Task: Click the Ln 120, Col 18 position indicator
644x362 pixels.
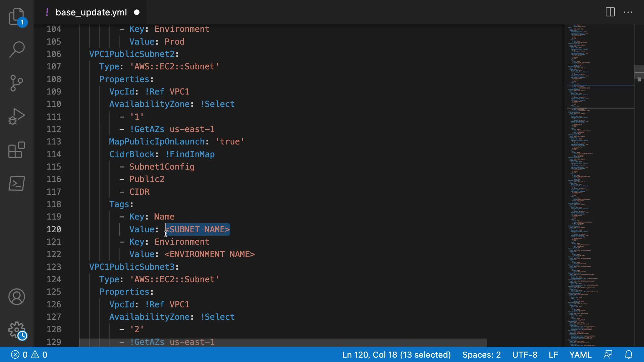Action: tap(396, 355)
